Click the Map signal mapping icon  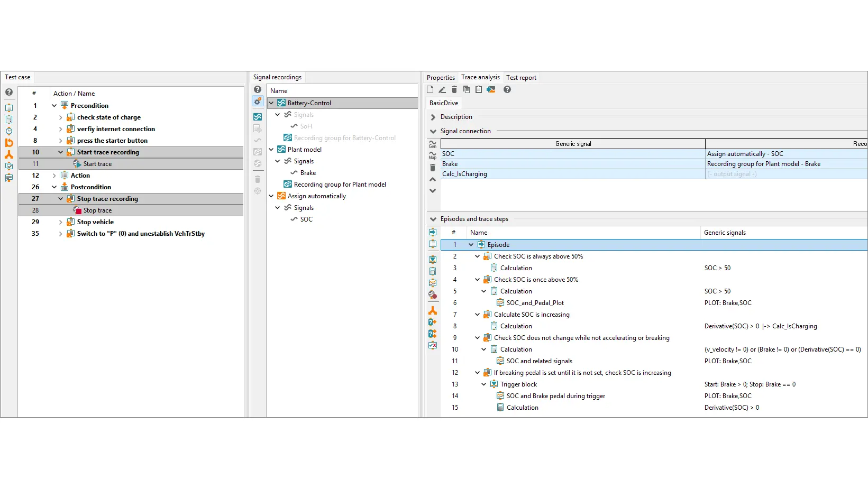point(433,155)
